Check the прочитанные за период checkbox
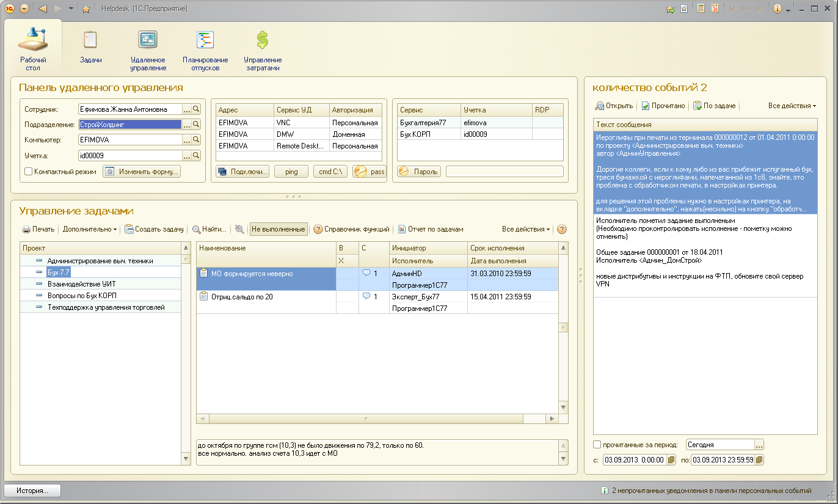838x504 pixels. pyautogui.click(x=597, y=445)
